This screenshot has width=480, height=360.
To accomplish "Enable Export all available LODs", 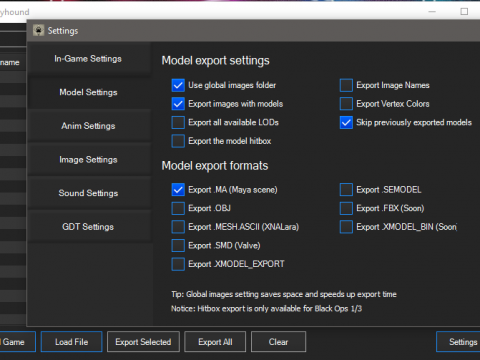I will (178, 122).
